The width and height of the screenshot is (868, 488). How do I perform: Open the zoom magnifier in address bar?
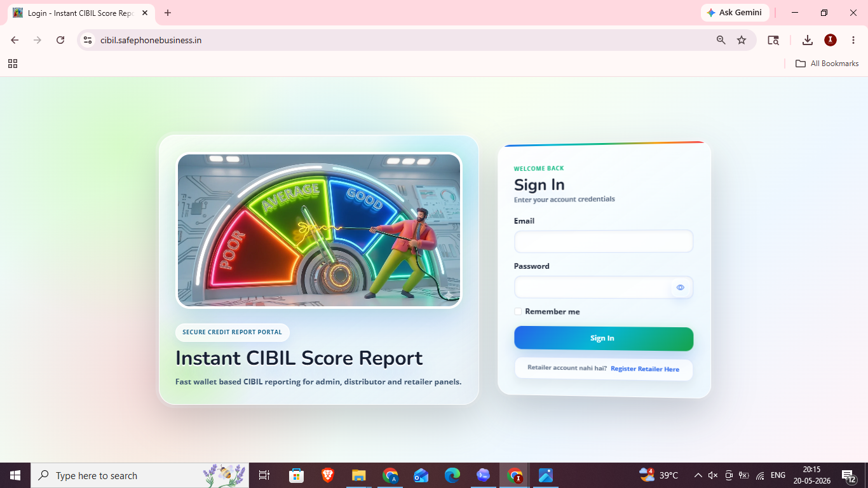click(x=721, y=40)
